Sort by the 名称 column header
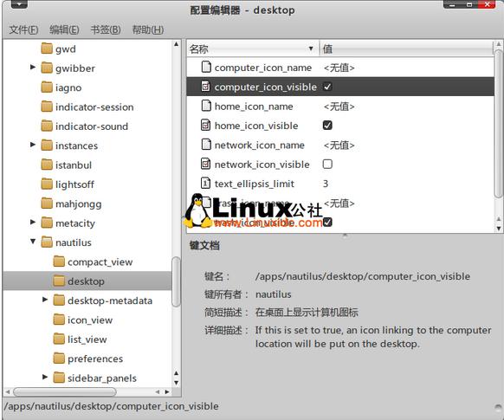The image size is (504, 420). click(253, 48)
